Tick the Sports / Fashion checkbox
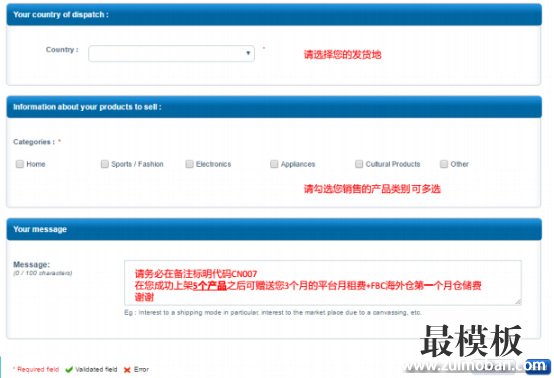 pos(105,164)
